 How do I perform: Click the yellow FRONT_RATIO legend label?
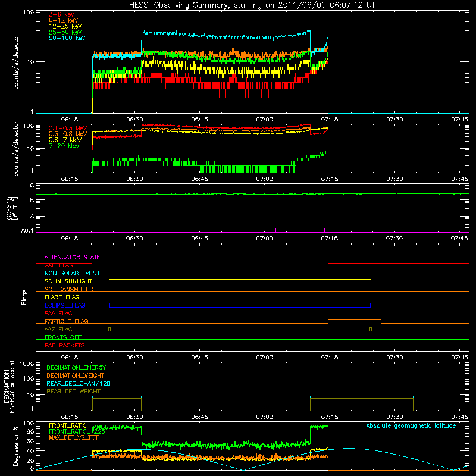[x=68, y=425]
